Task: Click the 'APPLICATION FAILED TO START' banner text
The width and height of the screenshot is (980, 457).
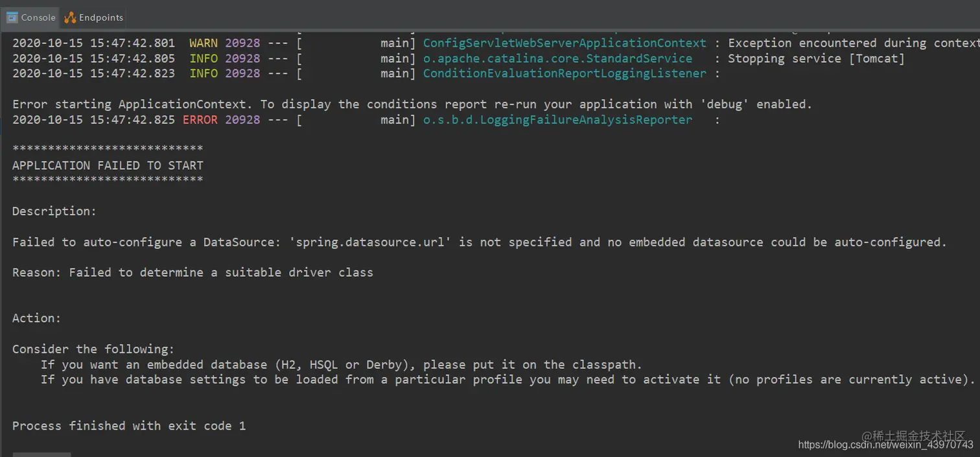Action: click(108, 165)
